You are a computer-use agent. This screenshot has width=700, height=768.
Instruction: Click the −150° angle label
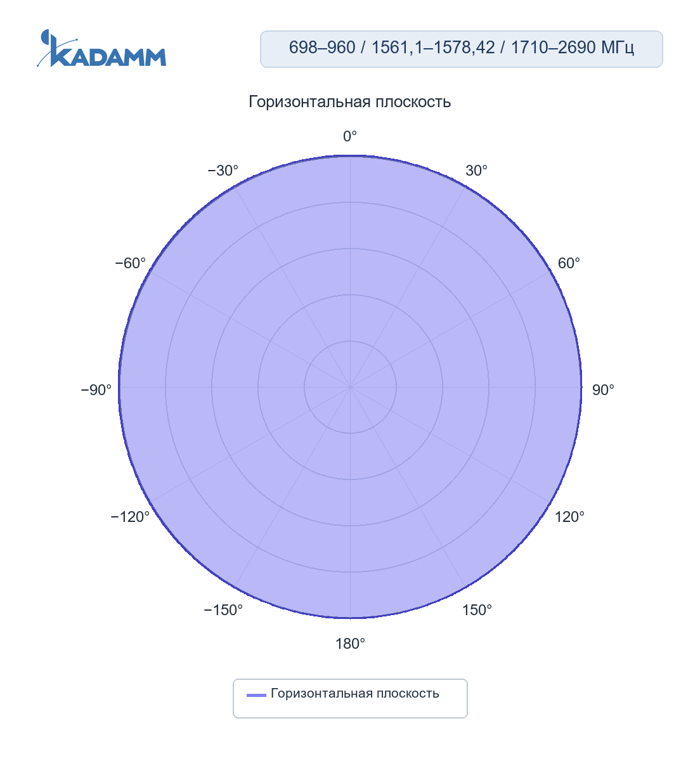tap(223, 610)
